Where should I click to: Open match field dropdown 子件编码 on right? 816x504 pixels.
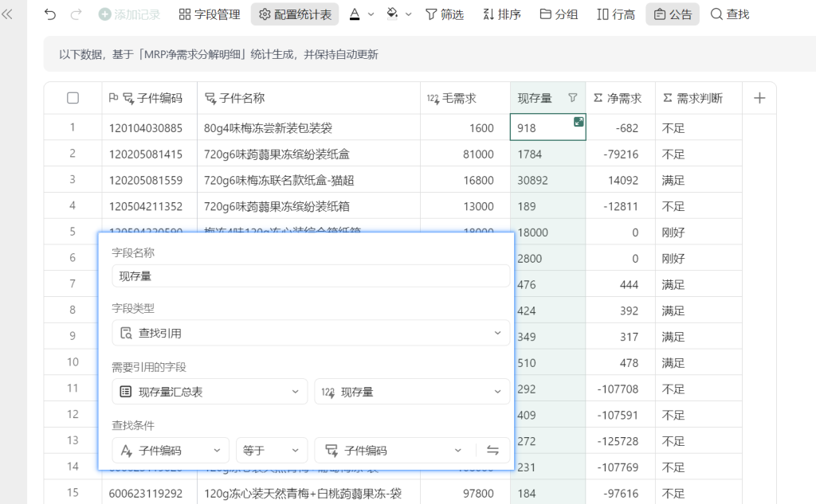point(394,451)
